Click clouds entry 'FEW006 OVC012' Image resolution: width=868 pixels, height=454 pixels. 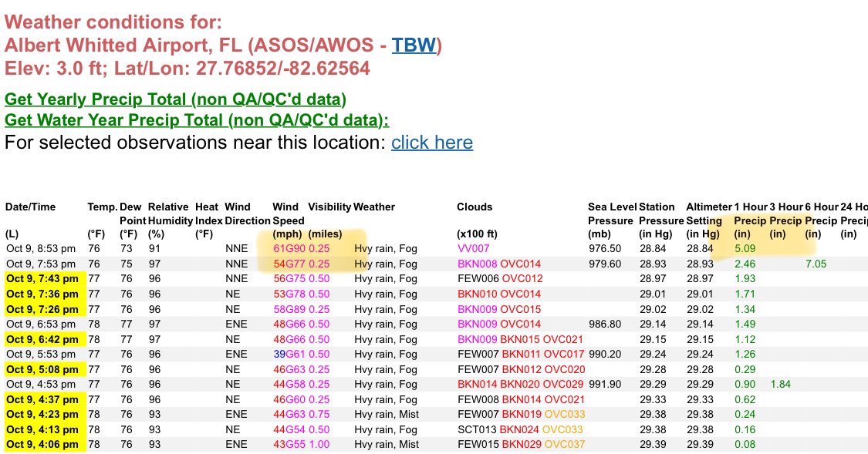point(501,279)
